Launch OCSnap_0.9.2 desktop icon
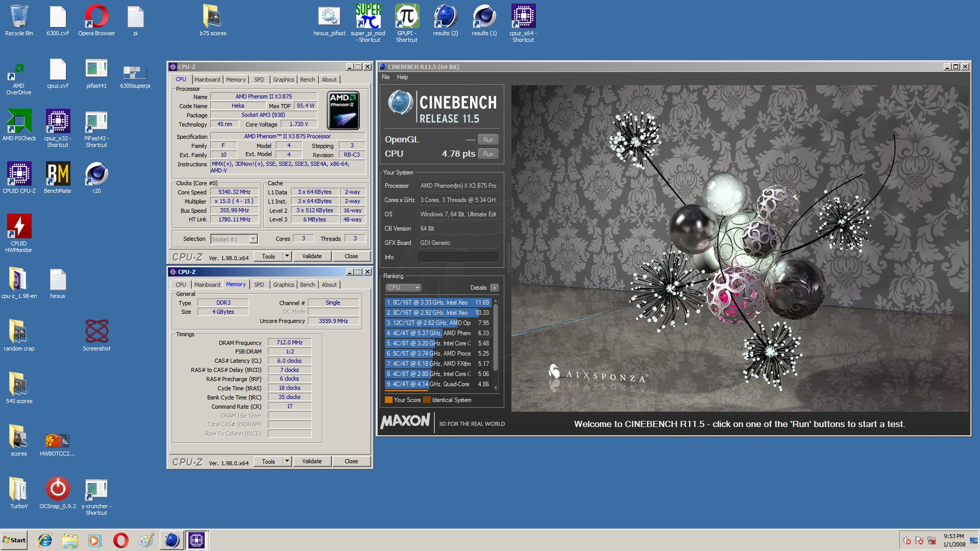The image size is (980, 551). pos(58,493)
